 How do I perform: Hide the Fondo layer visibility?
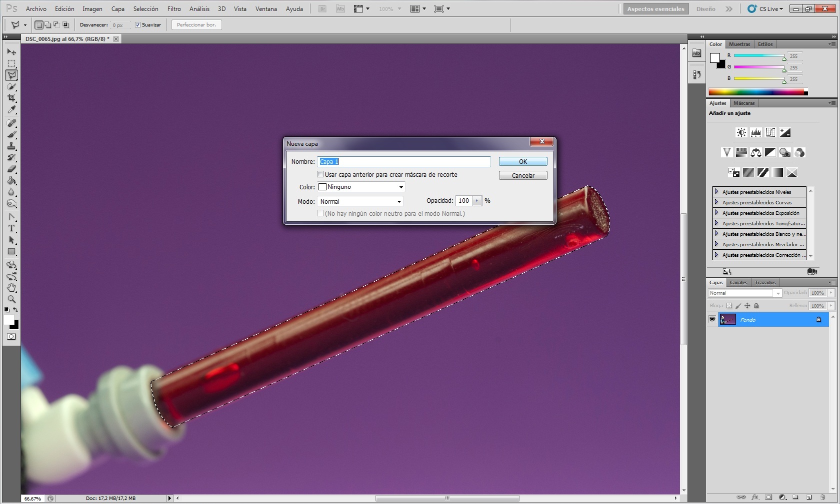[x=712, y=320]
